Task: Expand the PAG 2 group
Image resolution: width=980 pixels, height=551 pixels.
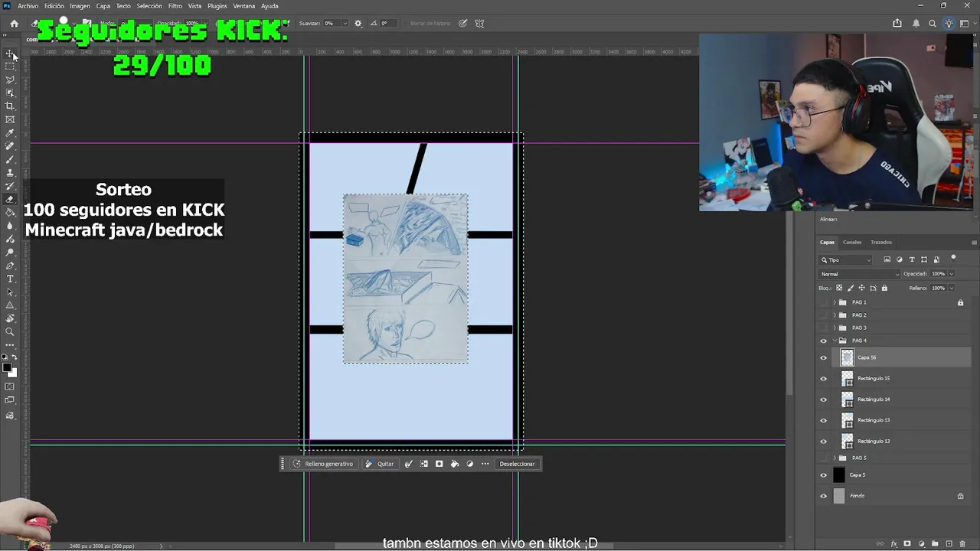Action: click(x=835, y=315)
